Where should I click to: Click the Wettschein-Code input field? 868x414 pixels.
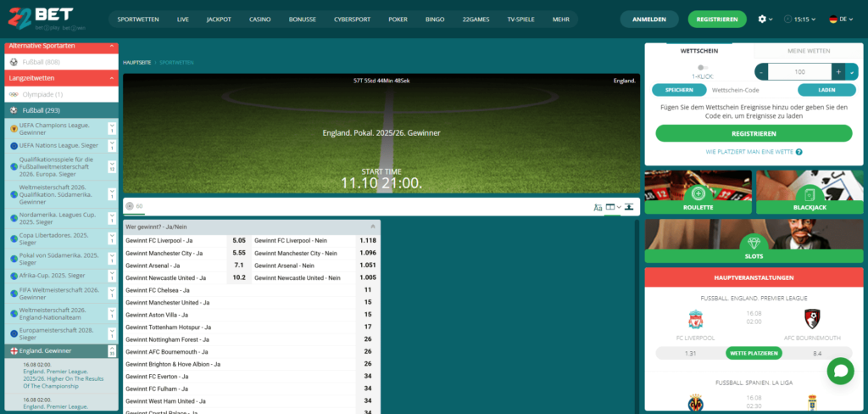[x=752, y=90]
